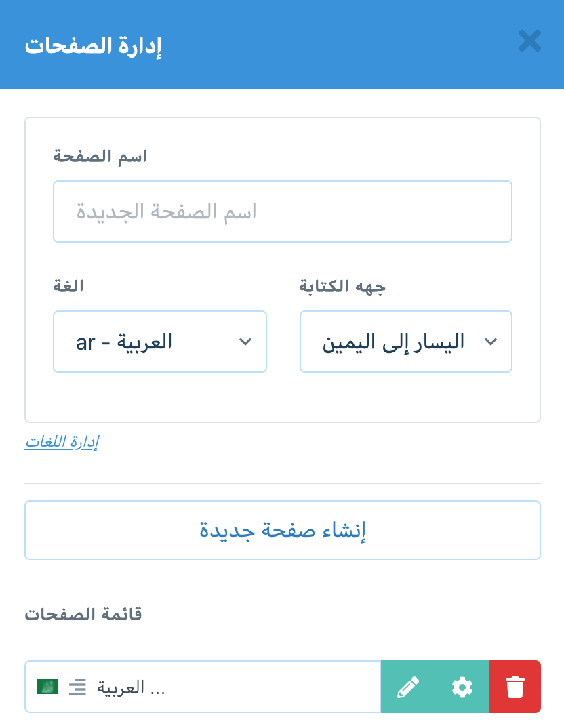This screenshot has width=564, height=728.
Task: Expand the chevron on the writing direction selector
Action: [491, 342]
